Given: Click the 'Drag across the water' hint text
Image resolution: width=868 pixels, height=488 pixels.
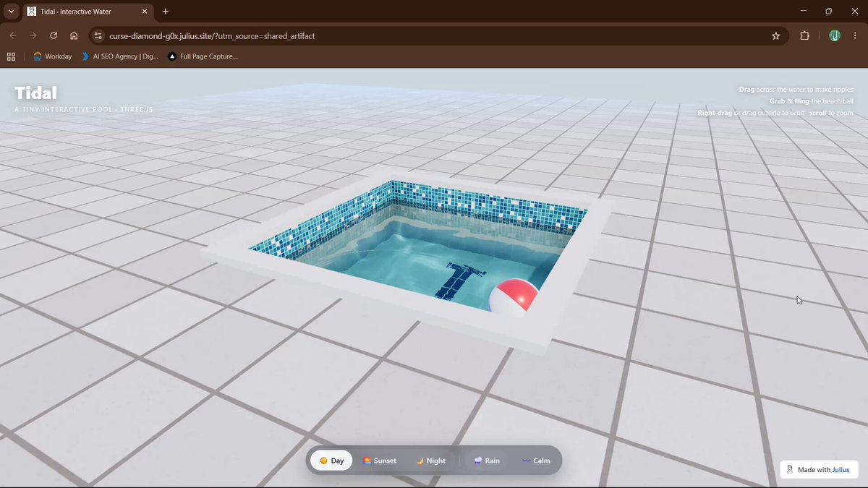Looking at the screenshot, I should click(x=796, y=90).
